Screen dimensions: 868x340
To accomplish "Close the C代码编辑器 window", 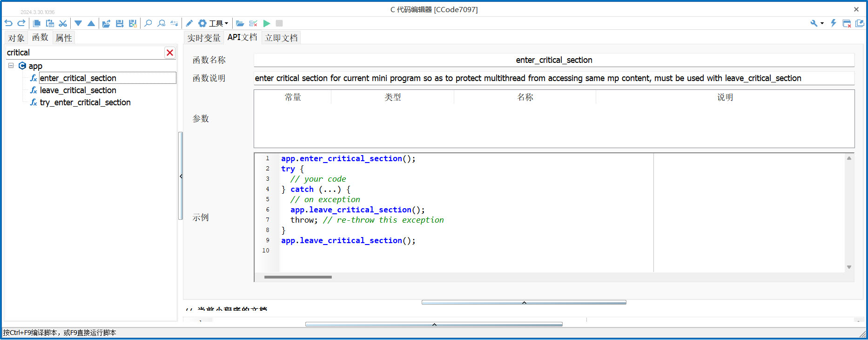I will [x=856, y=9].
